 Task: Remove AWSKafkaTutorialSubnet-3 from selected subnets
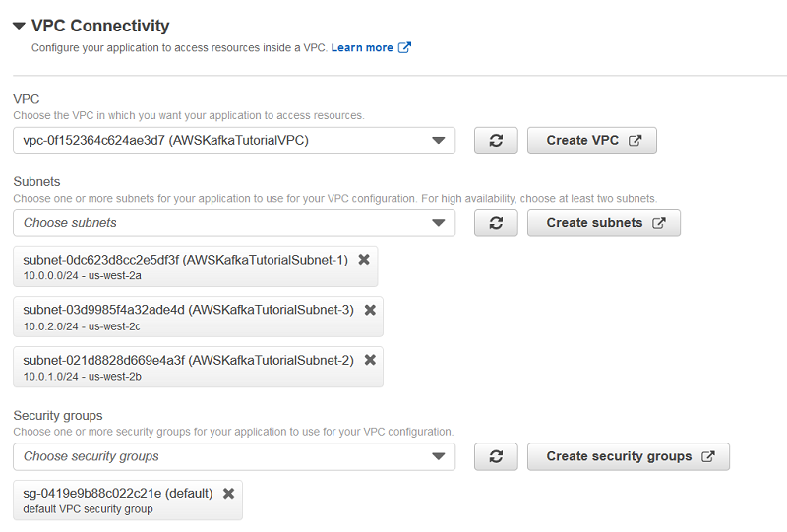point(370,310)
